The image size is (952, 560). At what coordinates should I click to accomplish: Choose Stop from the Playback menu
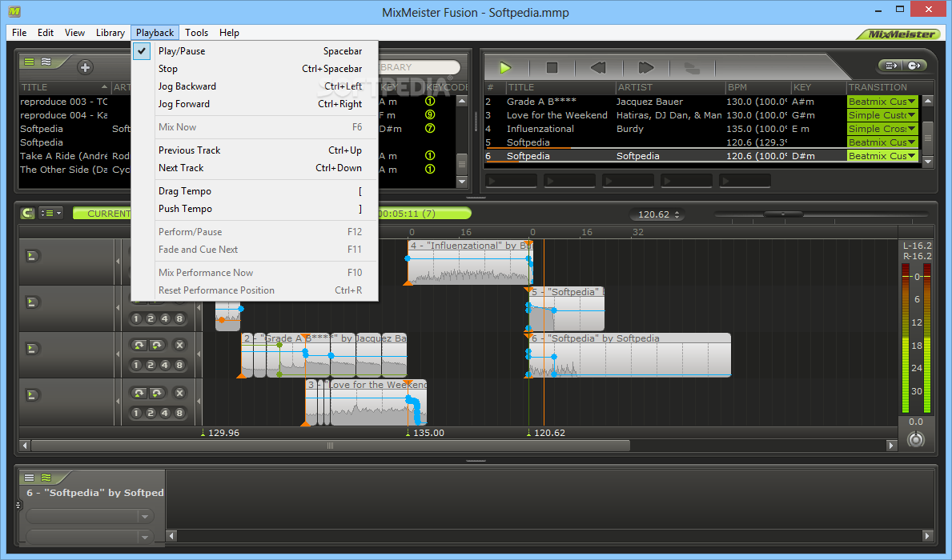(255, 69)
